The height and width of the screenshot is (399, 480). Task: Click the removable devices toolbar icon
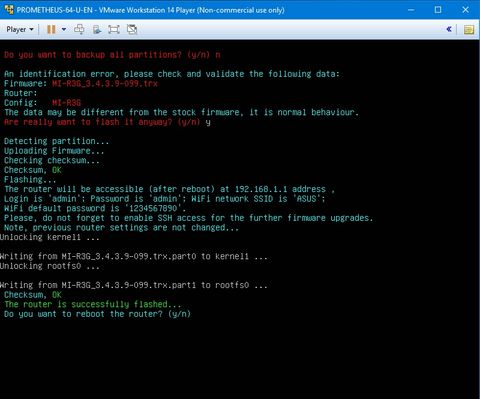point(97,30)
